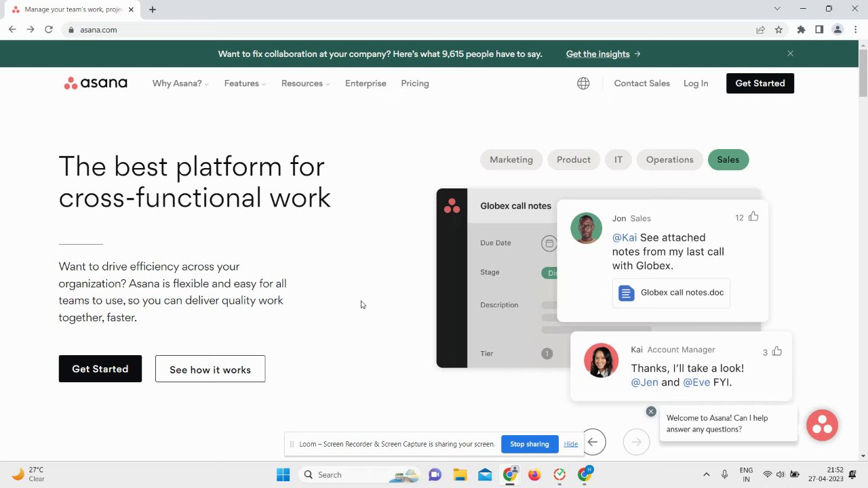Image resolution: width=868 pixels, height=488 pixels.
Task: Hide the Loom sharing notification bar
Action: pos(571,444)
